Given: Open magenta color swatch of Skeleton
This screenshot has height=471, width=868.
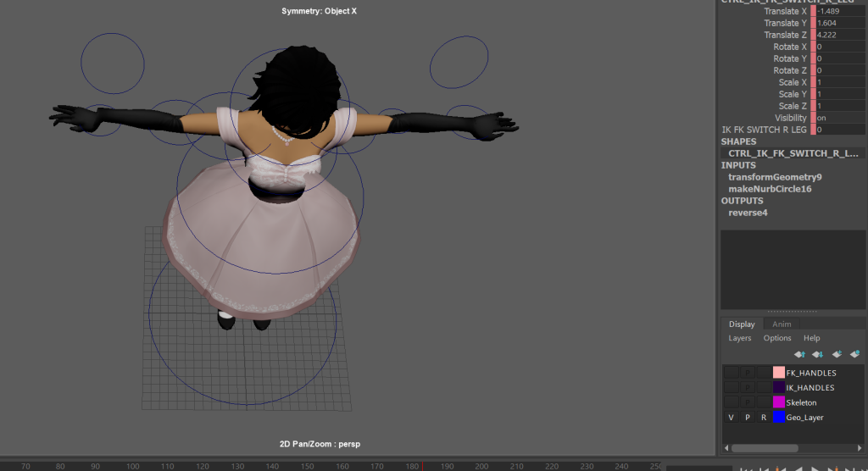Looking at the screenshot, I should coord(779,402).
